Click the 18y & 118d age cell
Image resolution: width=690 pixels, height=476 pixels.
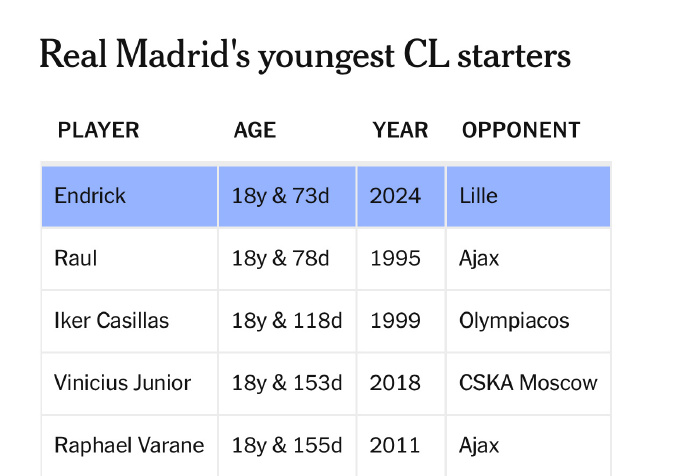point(287,321)
